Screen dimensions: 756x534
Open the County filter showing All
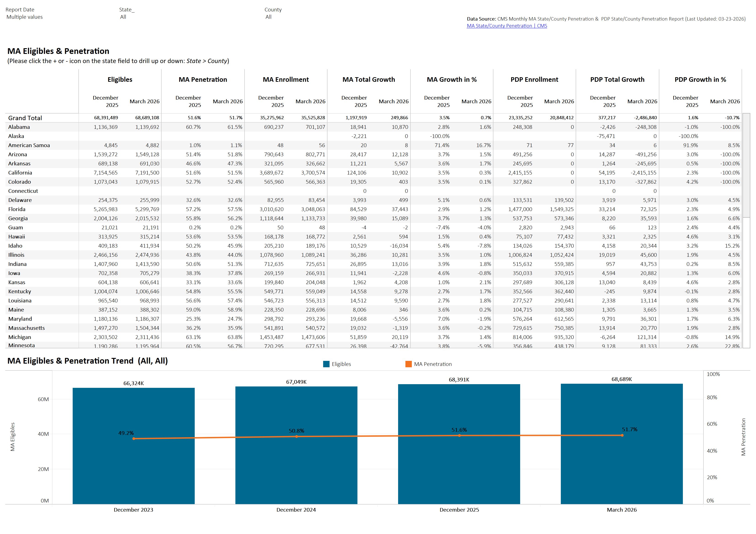click(268, 17)
